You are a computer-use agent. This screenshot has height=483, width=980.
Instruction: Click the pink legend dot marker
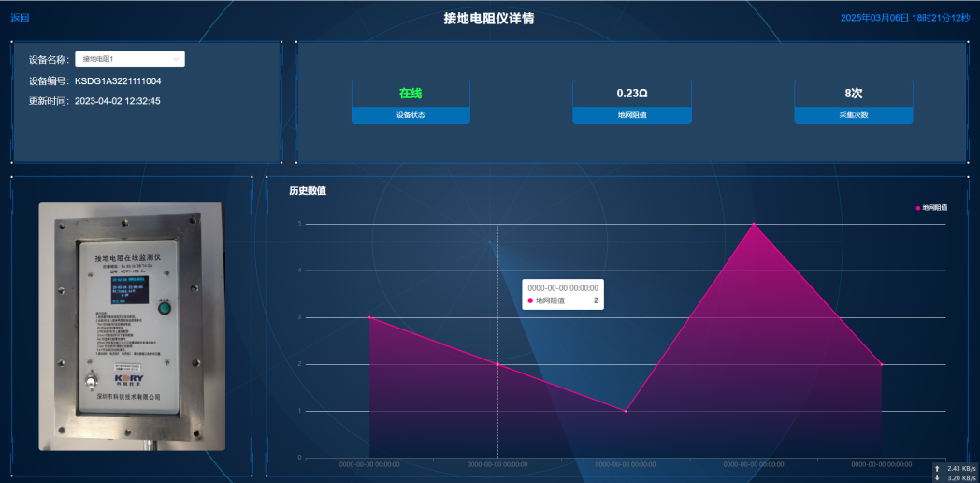[918, 208]
